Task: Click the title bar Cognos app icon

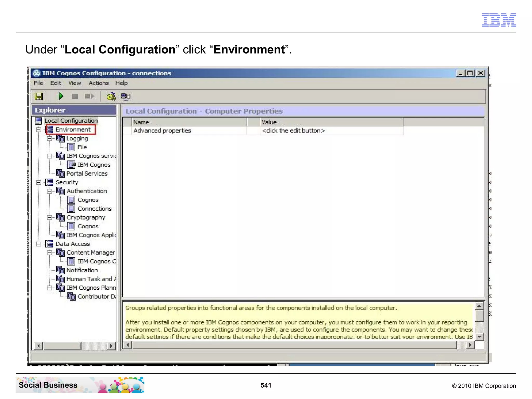Action: coord(37,73)
